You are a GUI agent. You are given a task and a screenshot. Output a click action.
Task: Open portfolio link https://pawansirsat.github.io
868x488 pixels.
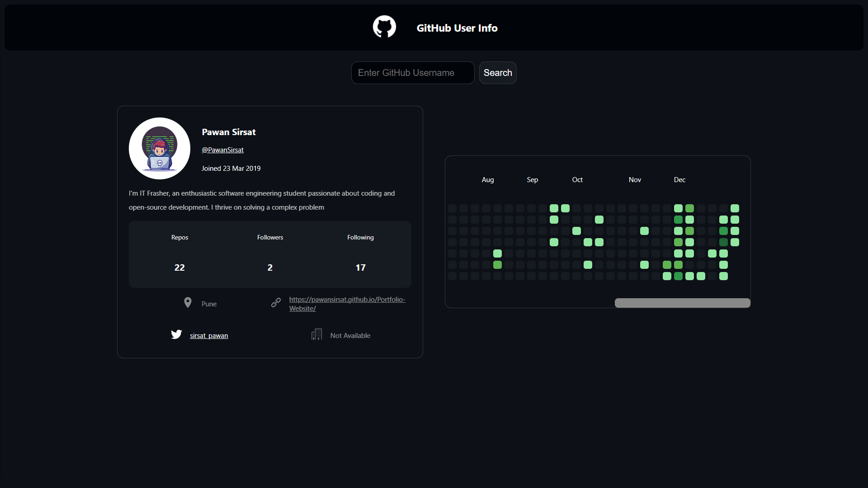pos(346,303)
